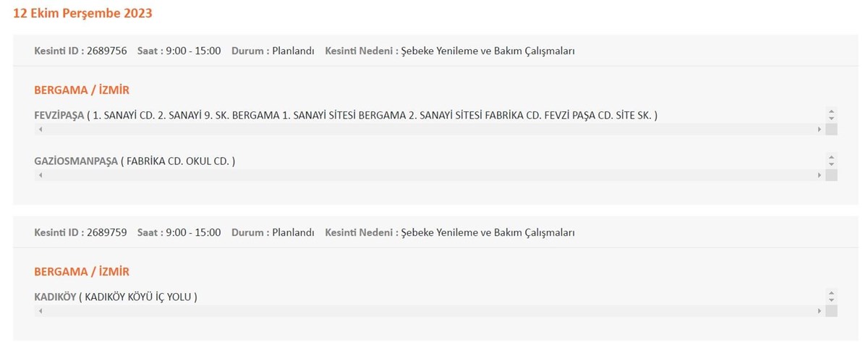Click the Kesinti ID 2689756 text

click(80, 51)
